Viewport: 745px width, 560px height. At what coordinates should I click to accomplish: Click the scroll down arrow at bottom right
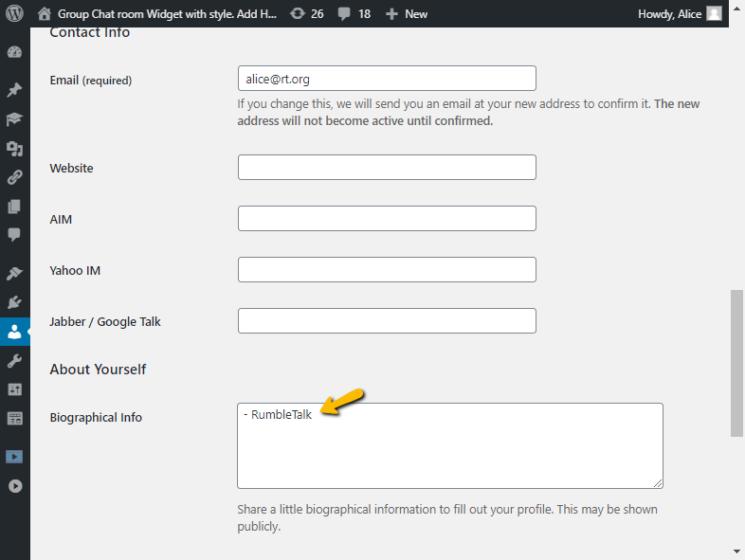coord(736,551)
